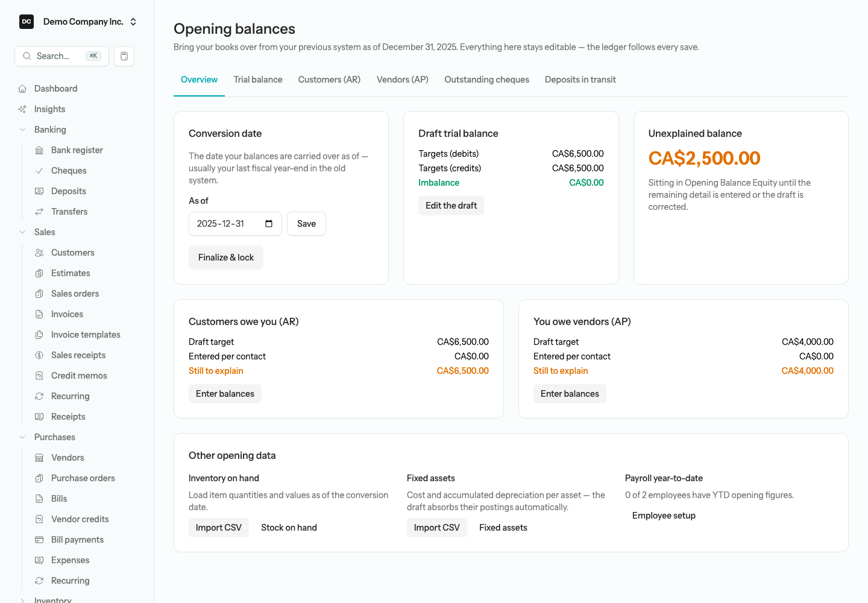Open the Outstanding cheques tab
The image size is (868, 603).
(487, 80)
